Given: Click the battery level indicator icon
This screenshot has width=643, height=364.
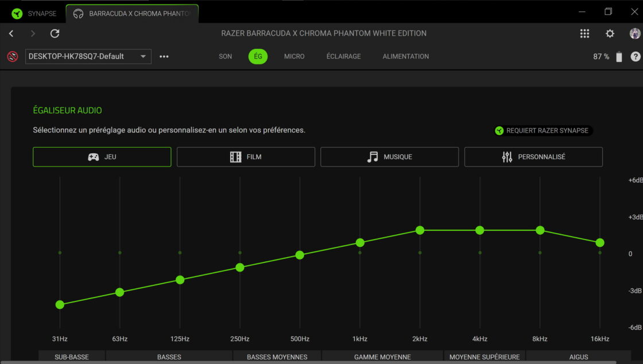Looking at the screenshot, I should coord(619,56).
